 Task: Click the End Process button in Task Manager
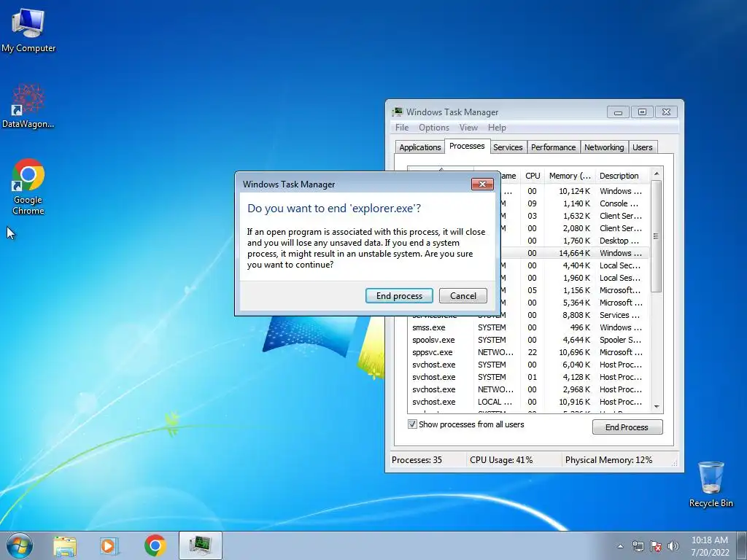click(x=627, y=427)
